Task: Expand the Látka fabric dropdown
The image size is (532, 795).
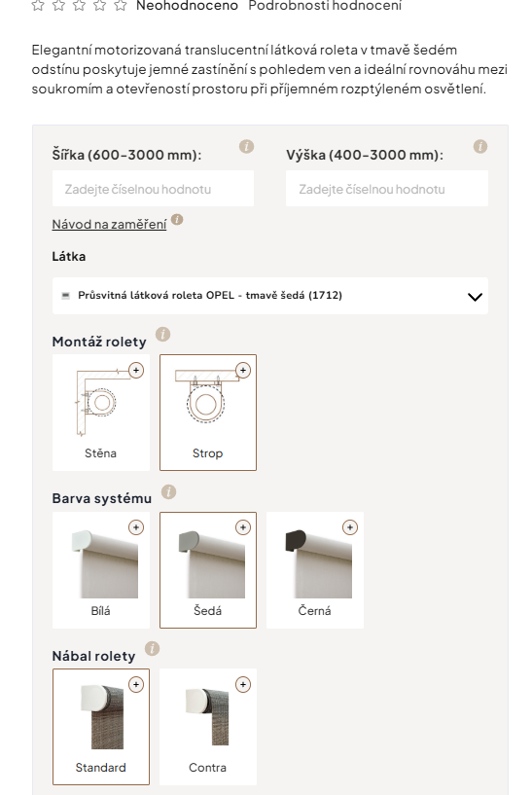Action: tap(270, 296)
